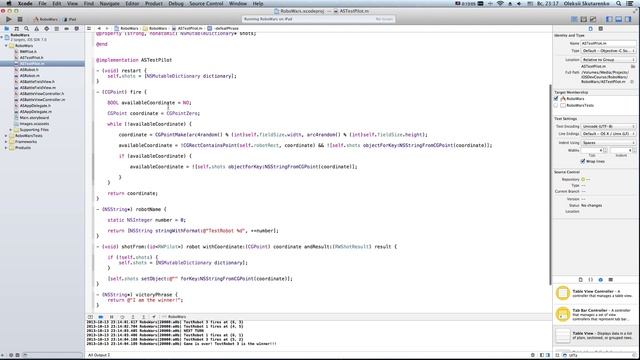Select Main.storyboard in the navigator
Screen dimensions: 640x360
tap(34, 118)
